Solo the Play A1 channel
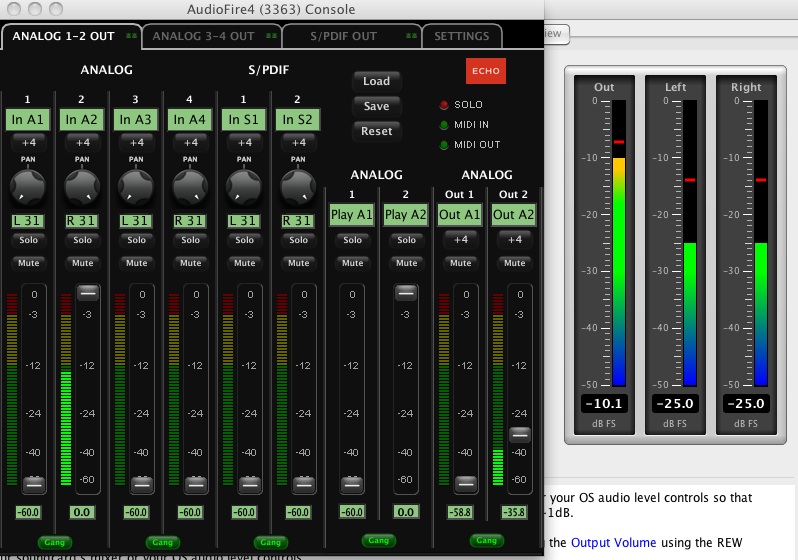 (x=352, y=240)
